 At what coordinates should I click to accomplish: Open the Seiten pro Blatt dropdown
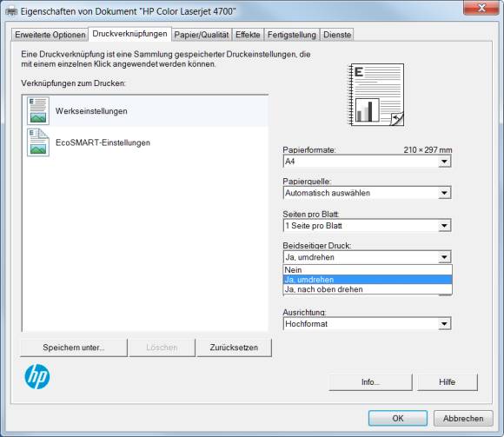coord(444,226)
